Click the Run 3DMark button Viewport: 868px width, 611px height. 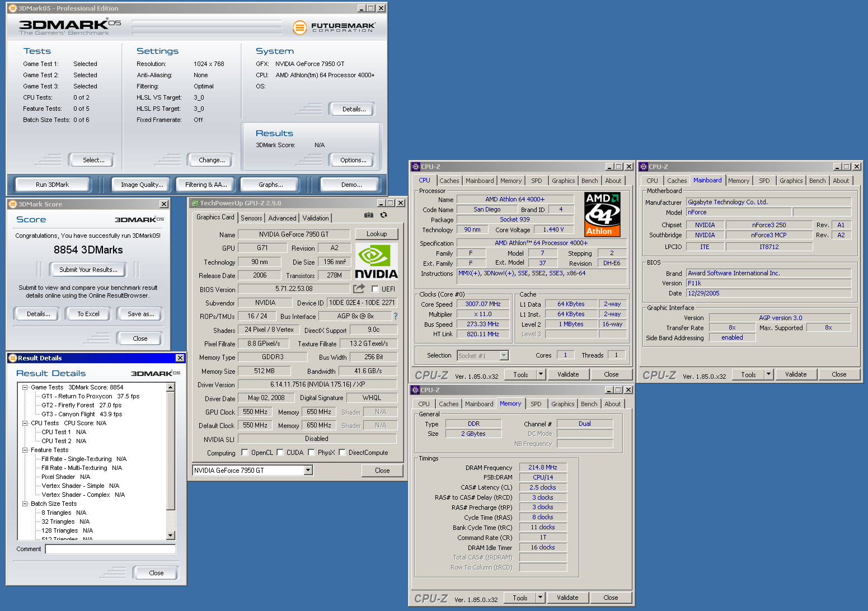[52, 185]
